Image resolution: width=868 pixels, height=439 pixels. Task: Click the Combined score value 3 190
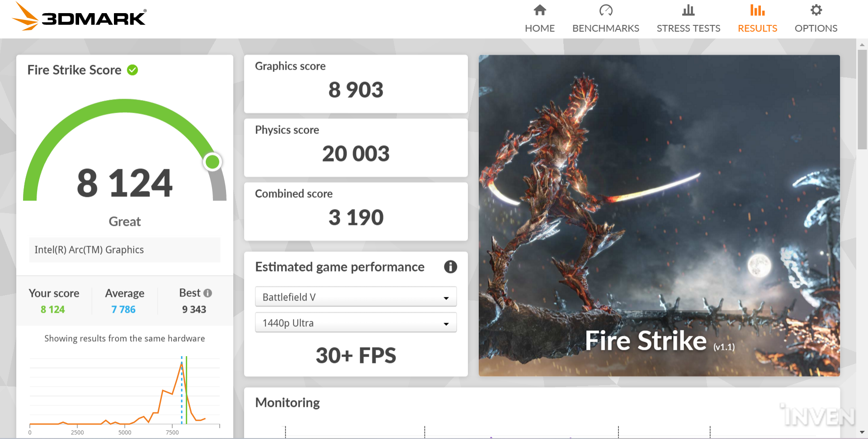tap(356, 217)
